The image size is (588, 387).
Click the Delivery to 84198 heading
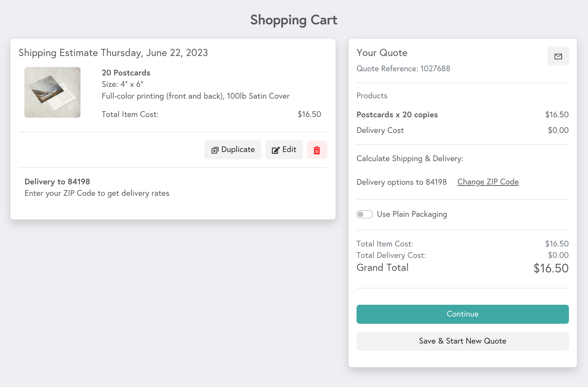57,182
